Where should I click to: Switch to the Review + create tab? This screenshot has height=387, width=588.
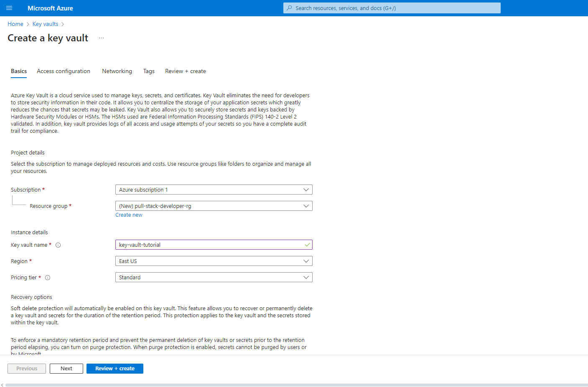pos(186,71)
